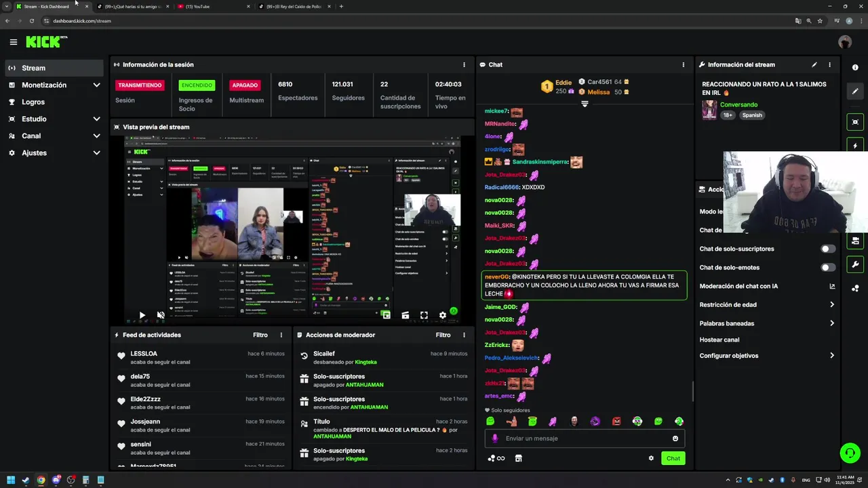Open Información del stream options menu
868x488 pixels.
click(x=829, y=65)
